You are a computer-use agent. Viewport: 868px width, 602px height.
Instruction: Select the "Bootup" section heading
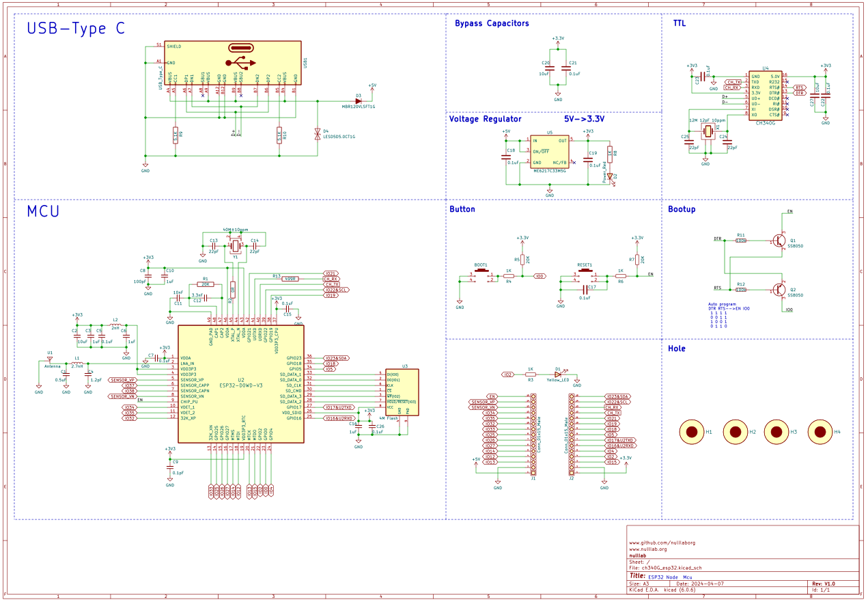682,209
